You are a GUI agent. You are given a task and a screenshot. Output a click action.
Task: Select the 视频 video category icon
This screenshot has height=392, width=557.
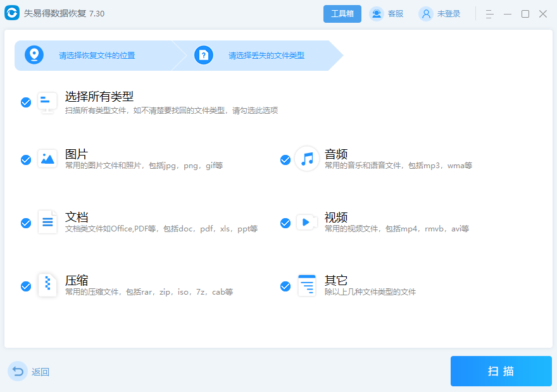(x=307, y=223)
